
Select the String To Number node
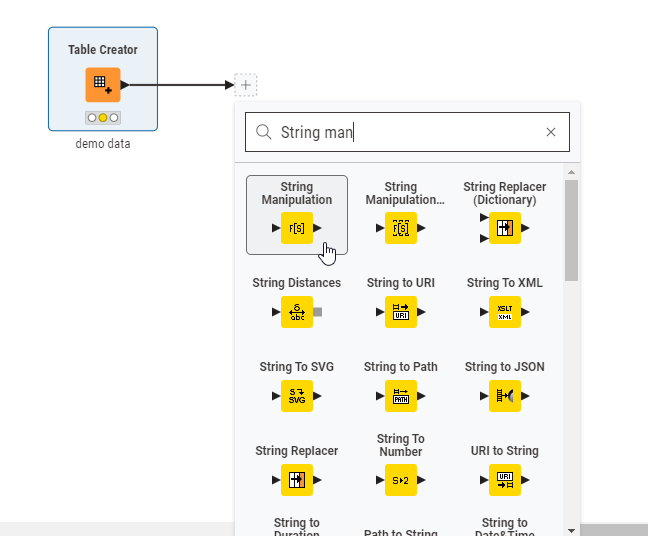tap(401, 480)
